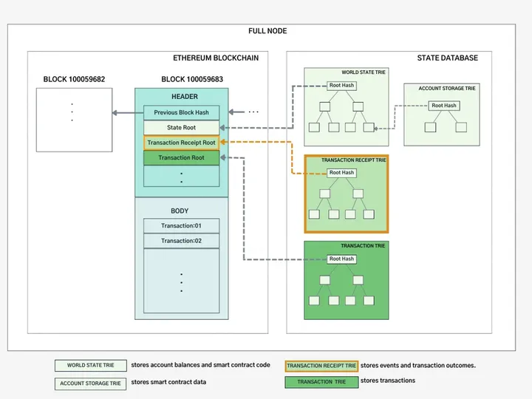The image size is (532, 399).
Task: Select Root Hash node in Transaction Trie
Action: 341,259
